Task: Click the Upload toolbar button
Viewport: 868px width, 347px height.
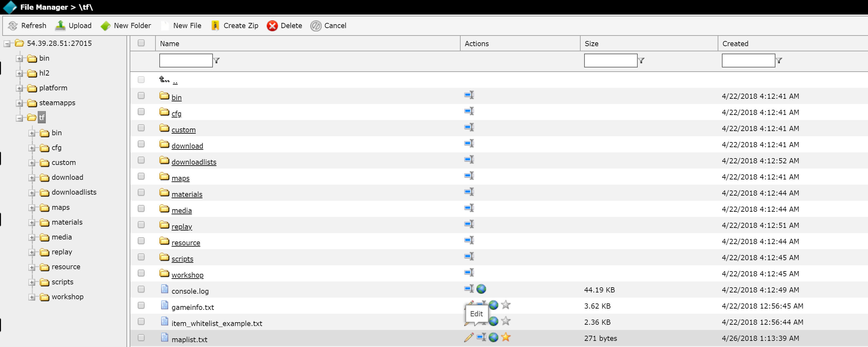Action: 73,26
